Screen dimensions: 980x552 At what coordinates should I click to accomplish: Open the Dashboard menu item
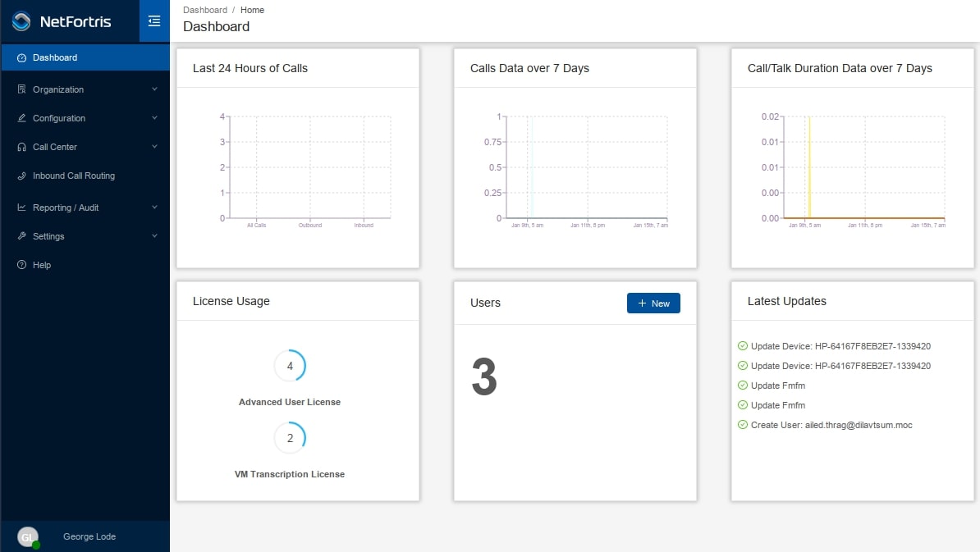pyautogui.click(x=85, y=57)
